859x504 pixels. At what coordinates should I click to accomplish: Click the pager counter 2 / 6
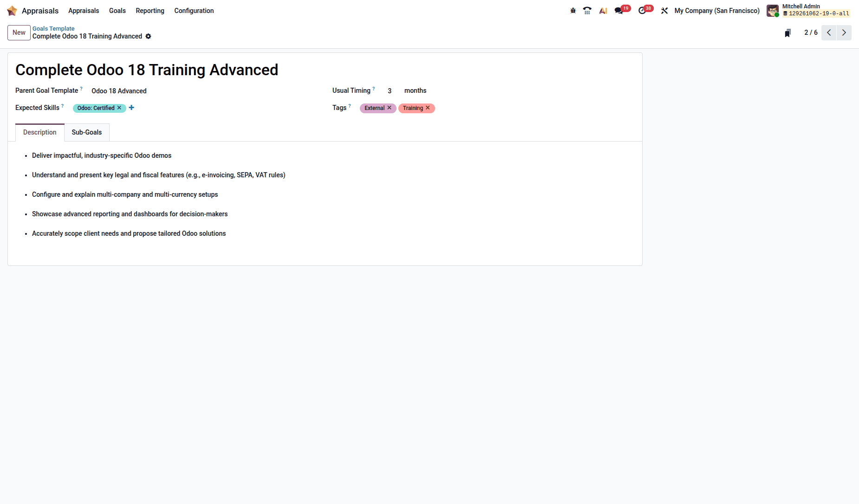811,32
